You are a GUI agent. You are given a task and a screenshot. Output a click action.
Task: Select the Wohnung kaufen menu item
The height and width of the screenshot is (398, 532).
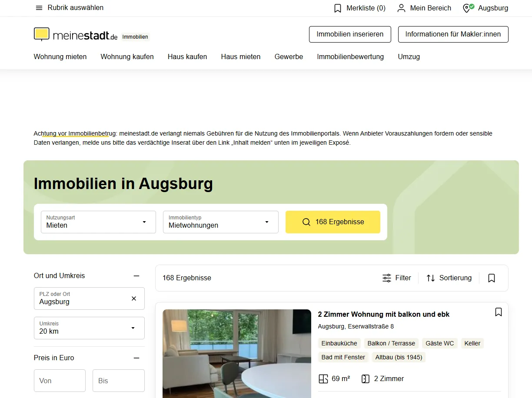(127, 56)
